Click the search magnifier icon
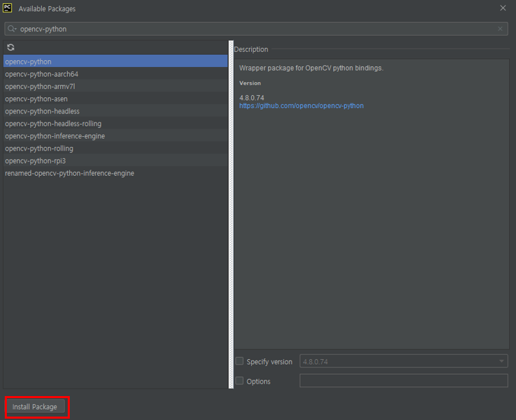 tap(12, 29)
